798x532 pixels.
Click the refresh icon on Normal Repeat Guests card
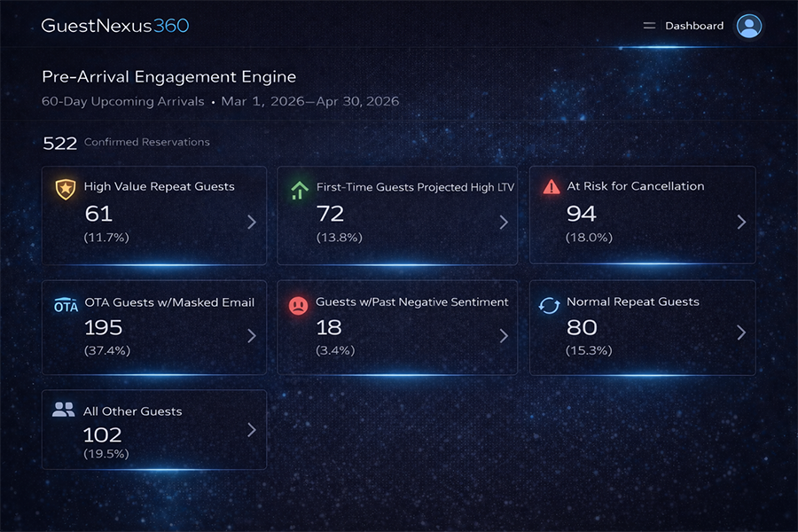[x=549, y=302]
